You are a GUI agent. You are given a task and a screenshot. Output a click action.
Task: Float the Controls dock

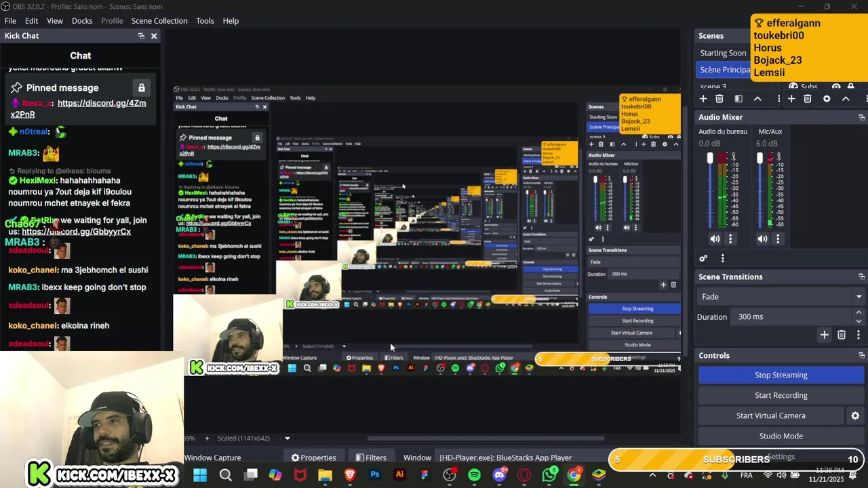pyautogui.click(x=862, y=355)
